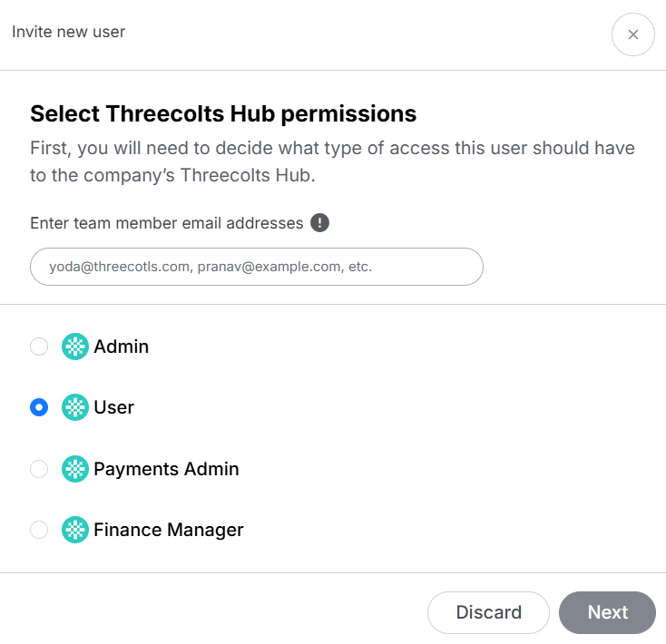Viewport: 666px width, 644px height.
Task: Click the Finance Manager label text
Action: tap(169, 530)
